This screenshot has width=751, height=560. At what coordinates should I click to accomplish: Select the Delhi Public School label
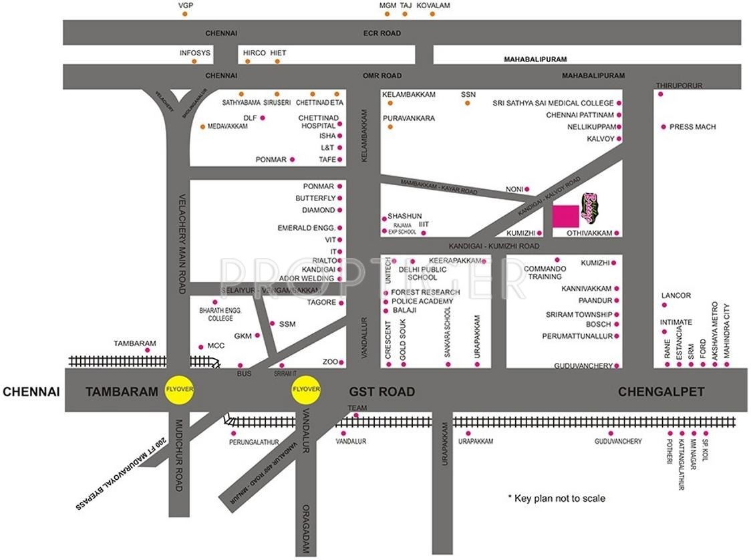tap(418, 273)
